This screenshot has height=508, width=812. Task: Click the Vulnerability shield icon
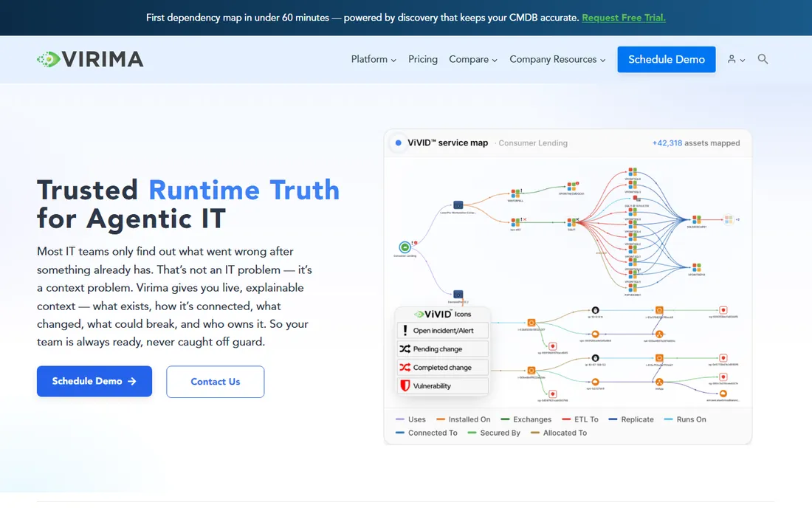(405, 385)
